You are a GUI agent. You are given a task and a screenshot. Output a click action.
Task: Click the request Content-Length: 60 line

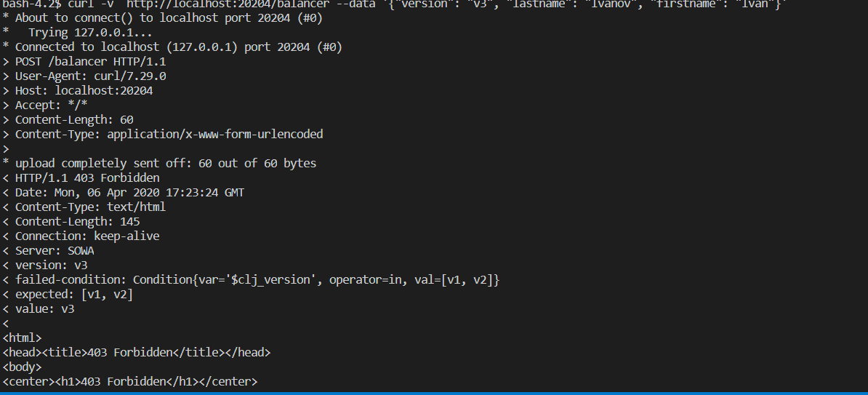68,119
